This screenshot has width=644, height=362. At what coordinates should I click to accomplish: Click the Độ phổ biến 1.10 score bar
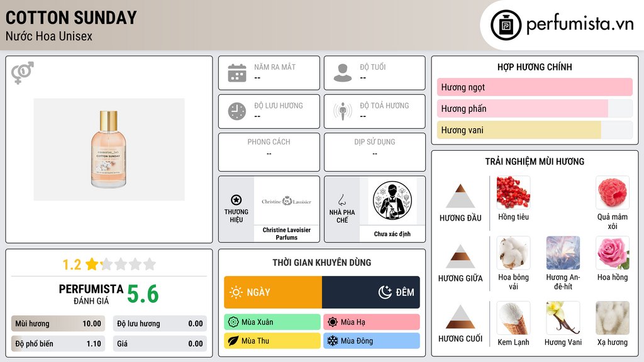coord(58,344)
